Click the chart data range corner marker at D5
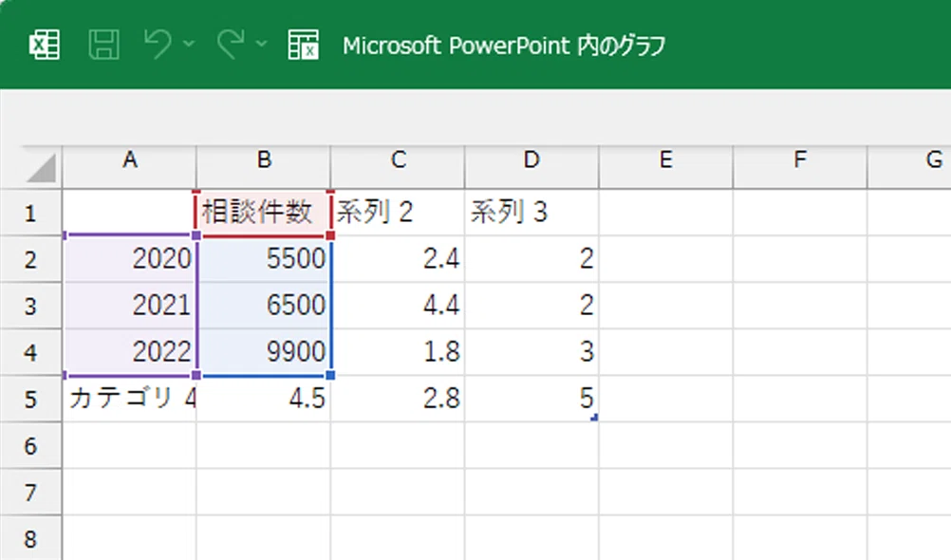951x560 pixels. tap(594, 418)
